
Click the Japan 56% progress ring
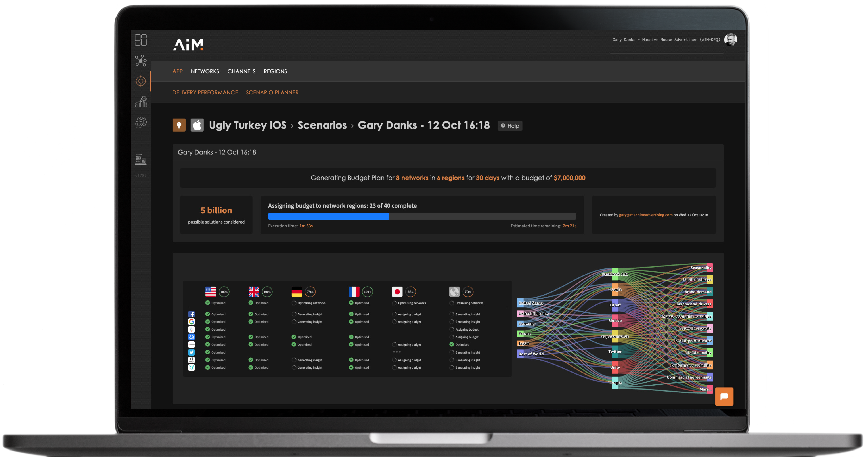(410, 292)
